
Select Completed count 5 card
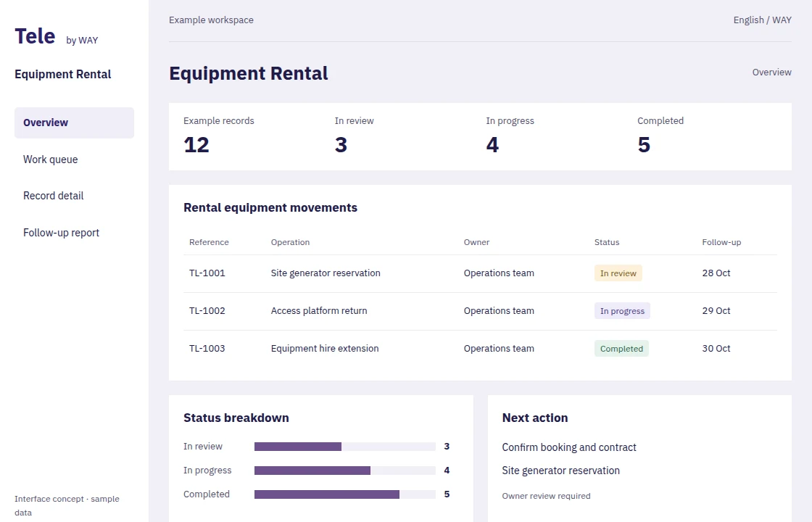[644, 145]
